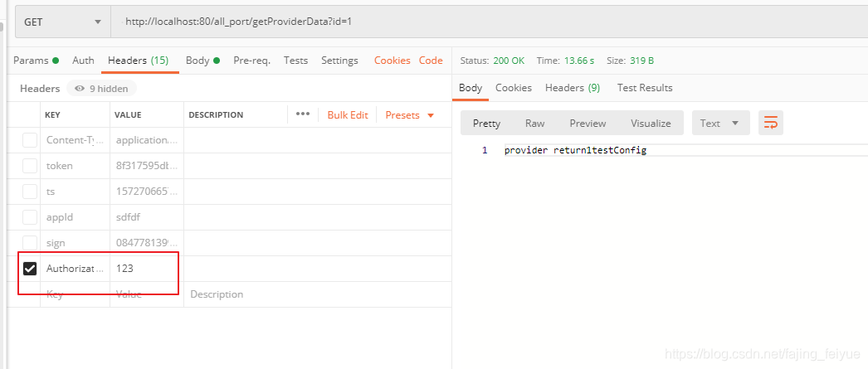Open the Auth request tab

point(83,61)
